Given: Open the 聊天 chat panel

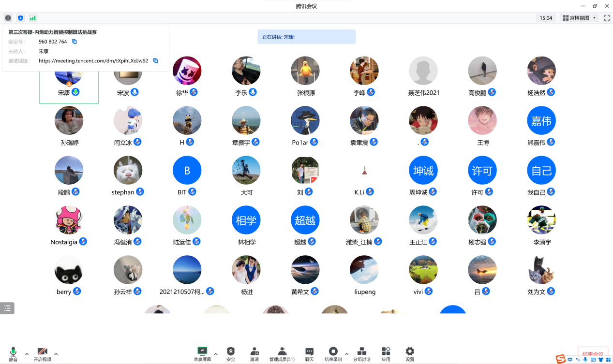Looking at the screenshot, I should [309, 354].
